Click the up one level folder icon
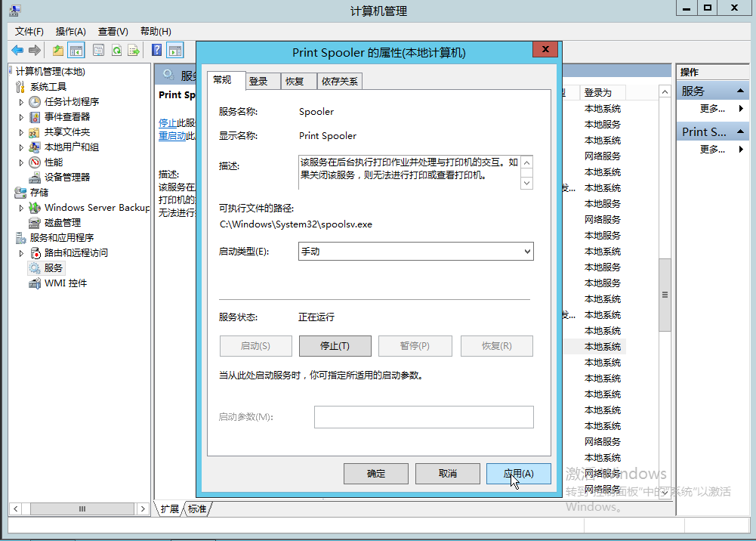Viewport: 756px width, 541px height. pos(57,50)
